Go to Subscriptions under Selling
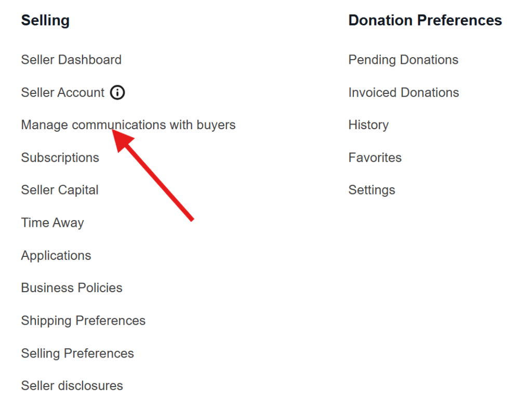The height and width of the screenshot is (398, 532). (60, 158)
